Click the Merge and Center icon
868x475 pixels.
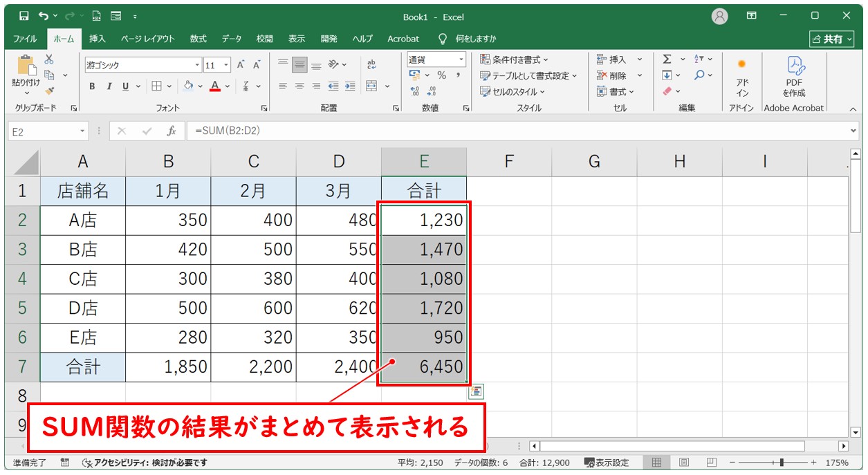point(371,86)
